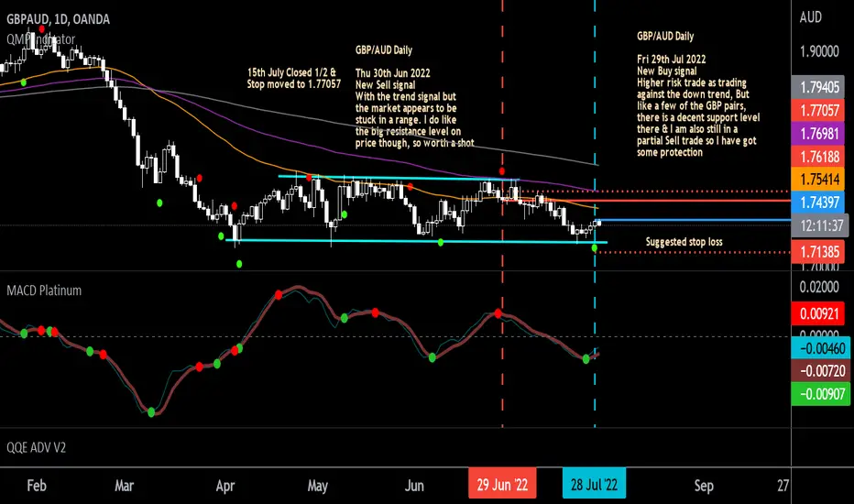Click the -0.00907 green MACD value label

pyautogui.click(x=820, y=394)
